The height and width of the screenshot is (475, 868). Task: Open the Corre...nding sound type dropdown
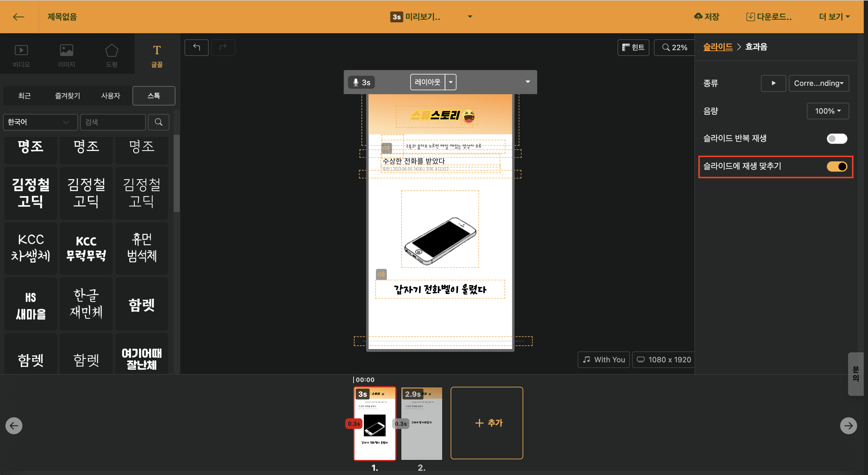819,83
